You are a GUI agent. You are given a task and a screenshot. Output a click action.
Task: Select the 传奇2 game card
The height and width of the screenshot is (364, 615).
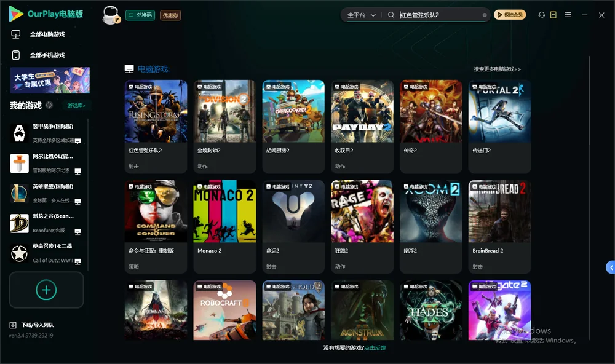coord(430,127)
